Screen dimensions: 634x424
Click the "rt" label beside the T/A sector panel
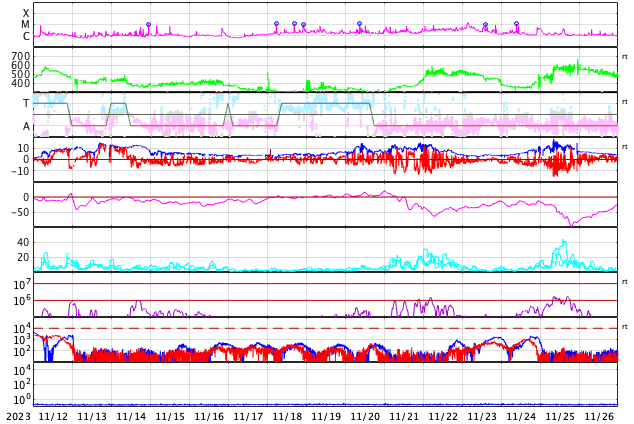pyautogui.click(x=625, y=102)
